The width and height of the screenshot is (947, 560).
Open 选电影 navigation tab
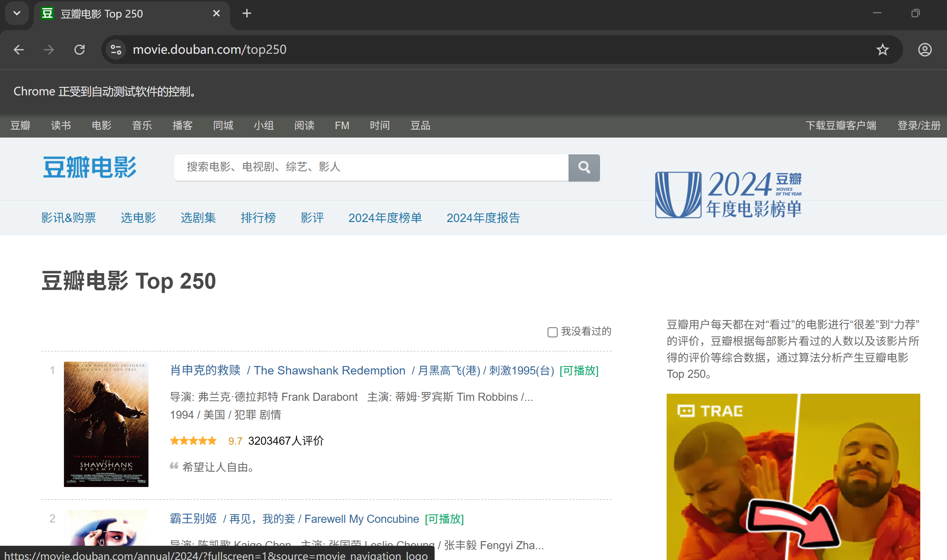[x=138, y=218]
